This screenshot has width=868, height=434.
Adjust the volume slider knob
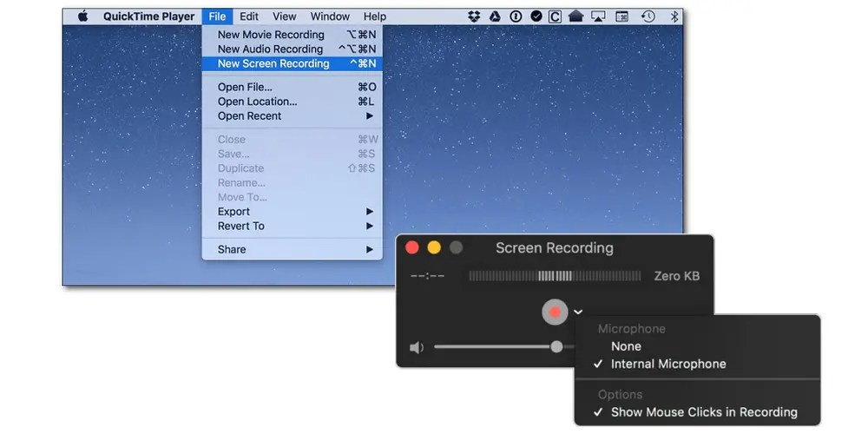coord(556,347)
